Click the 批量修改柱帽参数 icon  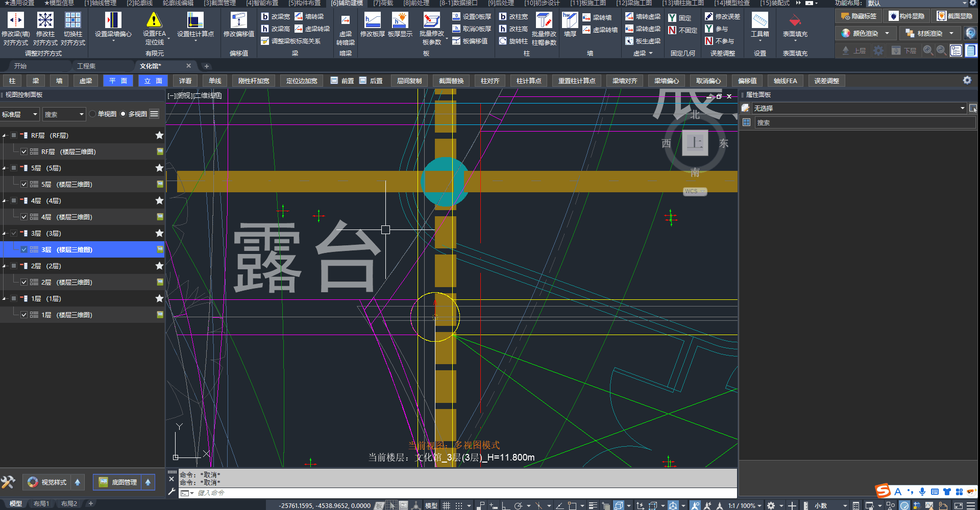544,20
